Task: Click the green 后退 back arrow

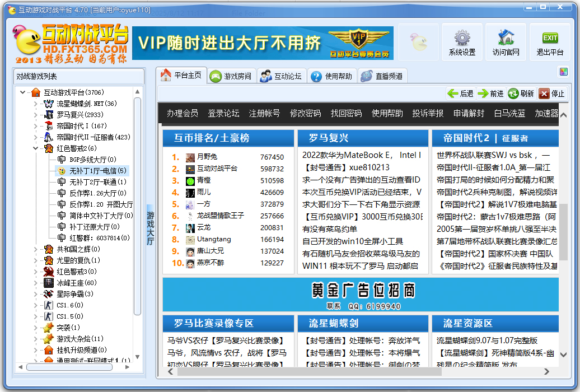Action: [x=453, y=94]
